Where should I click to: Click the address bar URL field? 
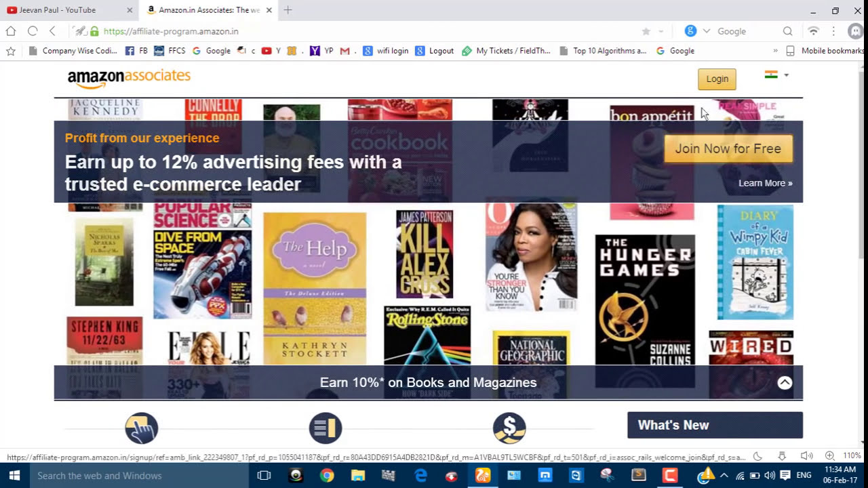[x=366, y=31]
